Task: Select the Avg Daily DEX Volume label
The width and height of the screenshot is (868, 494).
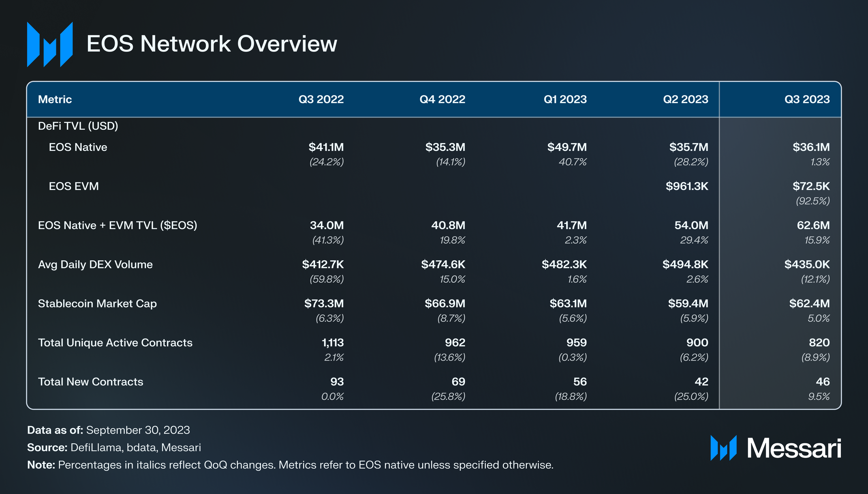Action: [x=95, y=264]
